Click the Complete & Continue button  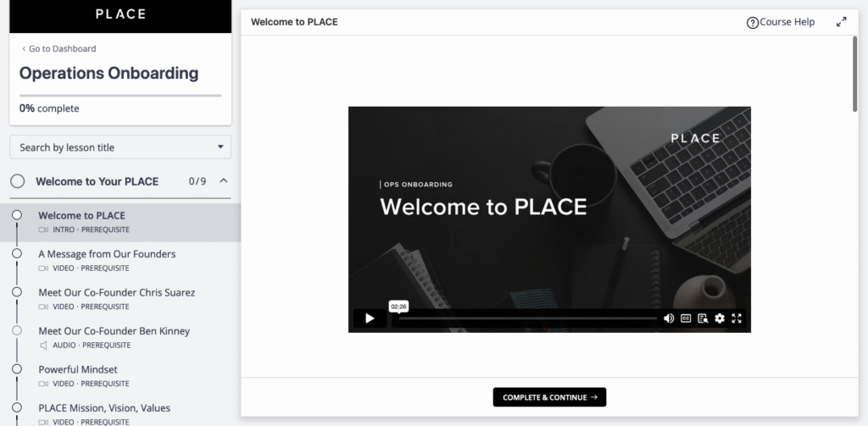[x=549, y=397]
